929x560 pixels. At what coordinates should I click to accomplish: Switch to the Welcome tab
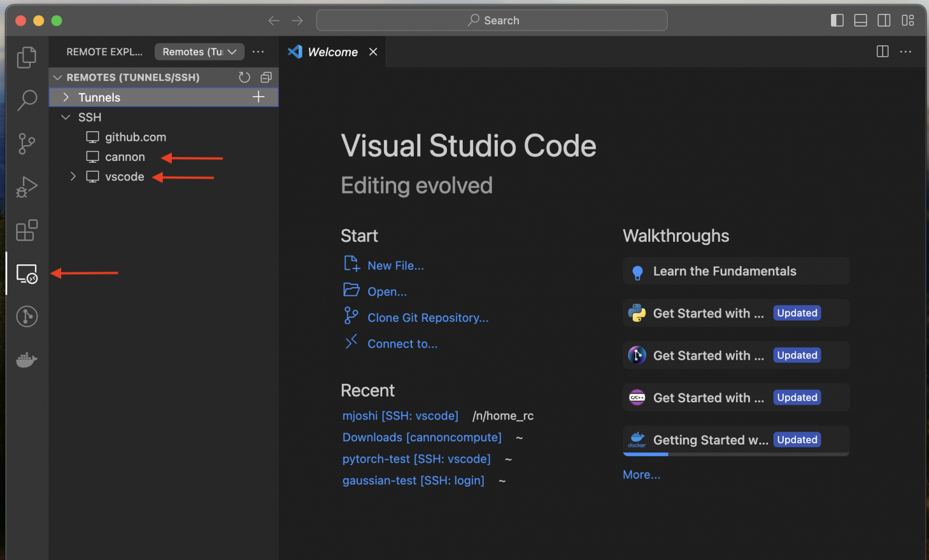331,51
